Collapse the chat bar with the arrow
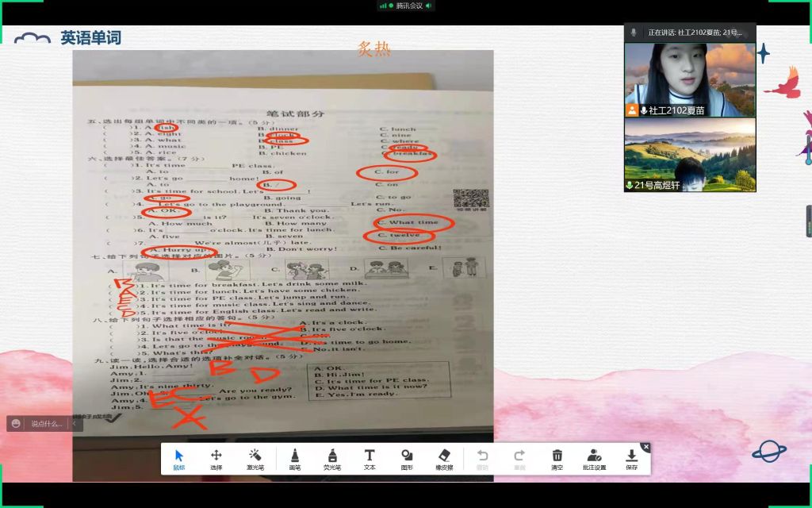812x508 pixels. tap(76, 424)
